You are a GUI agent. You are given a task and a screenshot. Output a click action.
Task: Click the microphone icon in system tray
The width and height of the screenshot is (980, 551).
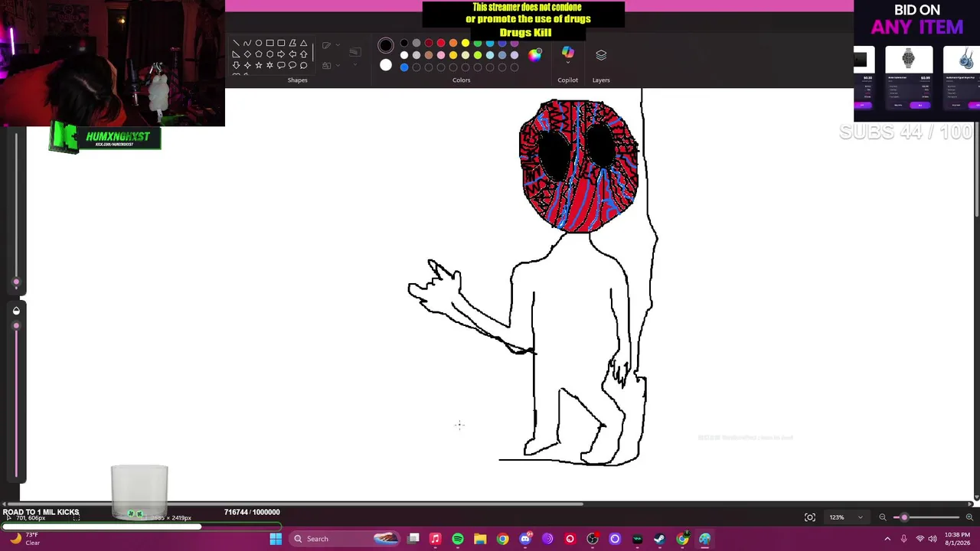tap(904, 539)
